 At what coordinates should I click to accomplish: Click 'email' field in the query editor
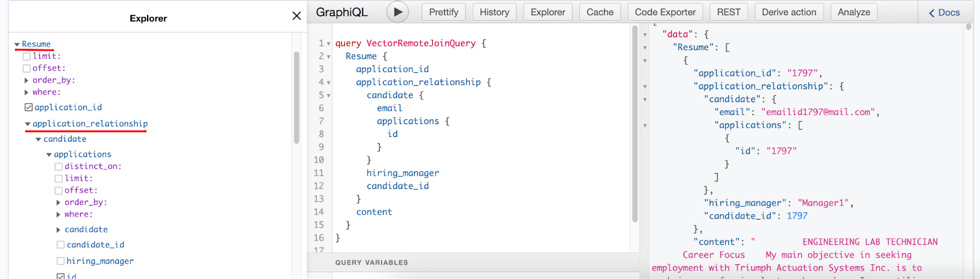tap(390, 108)
